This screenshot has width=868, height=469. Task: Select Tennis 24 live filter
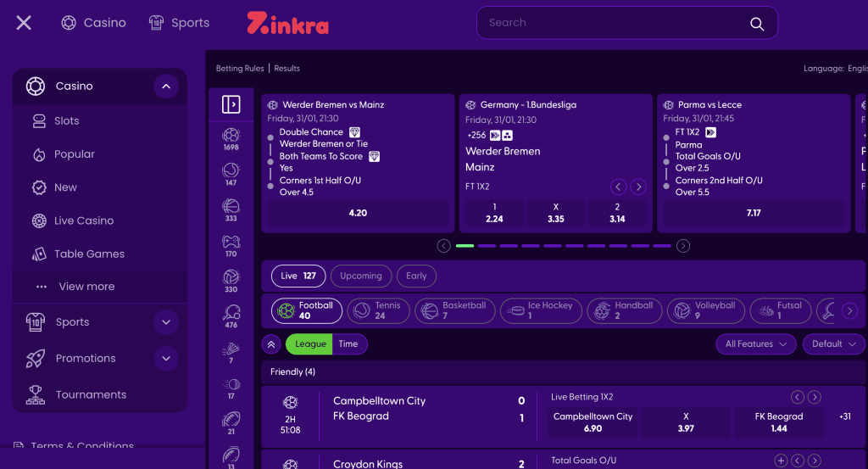tap(379, 310)
